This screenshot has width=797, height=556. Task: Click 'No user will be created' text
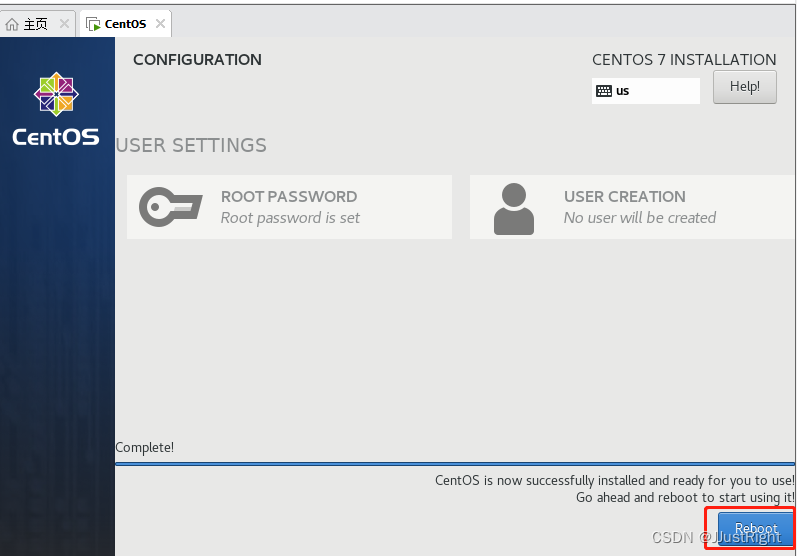click(x=639, y=218)
